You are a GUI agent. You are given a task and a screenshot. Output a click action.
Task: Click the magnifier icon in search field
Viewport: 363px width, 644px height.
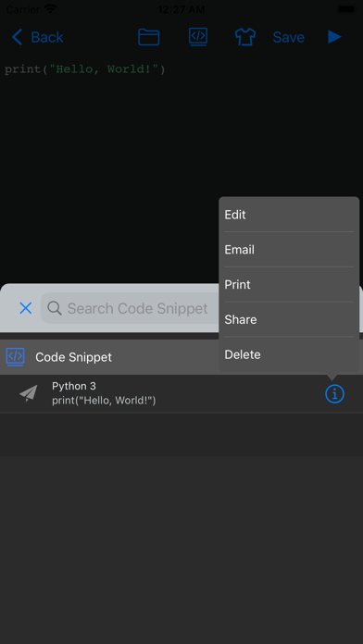(55, 308)
